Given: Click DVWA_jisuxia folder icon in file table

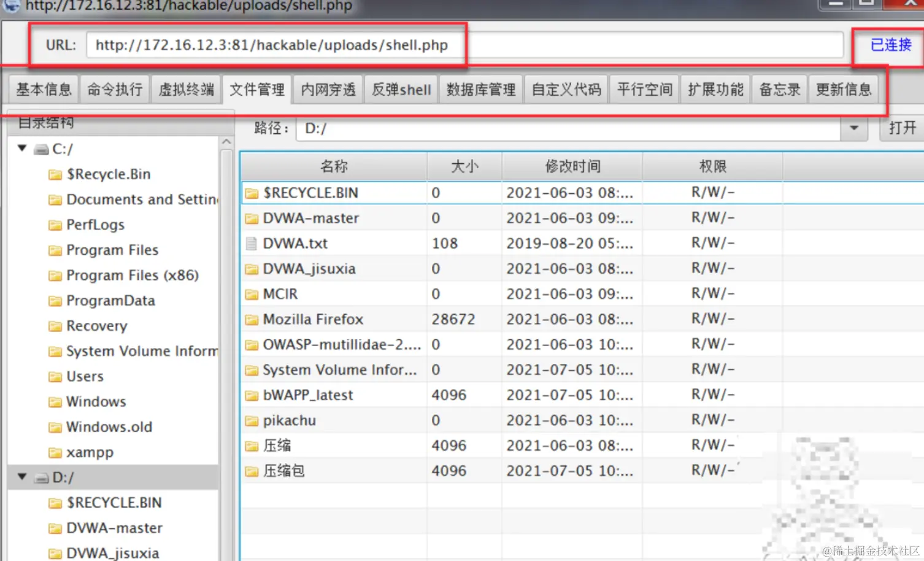Looking at the screenshot, I should pyautogui.click(x=252, y=269).
